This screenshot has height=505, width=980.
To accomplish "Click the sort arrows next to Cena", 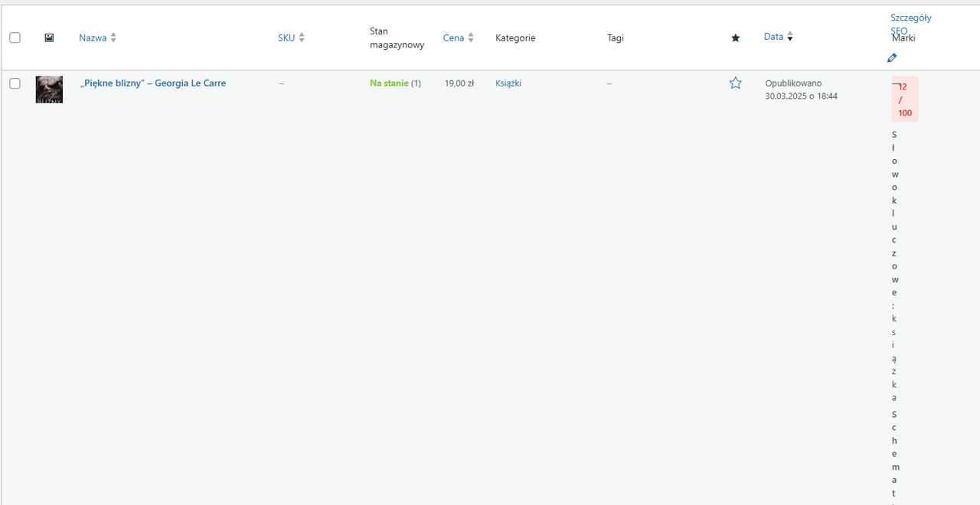I will tap(471, 37).
